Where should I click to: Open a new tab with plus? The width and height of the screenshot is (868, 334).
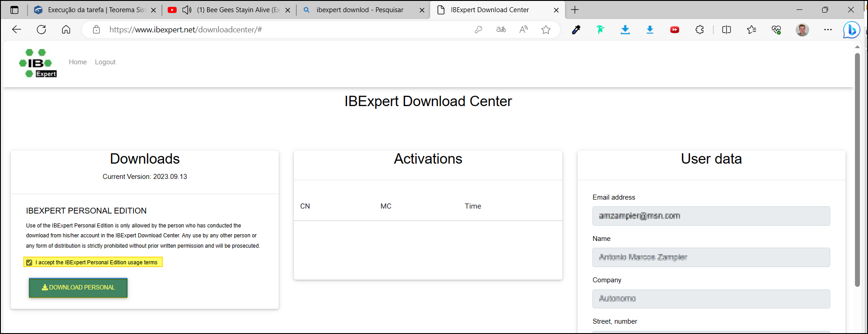click(x=574, y=10)
